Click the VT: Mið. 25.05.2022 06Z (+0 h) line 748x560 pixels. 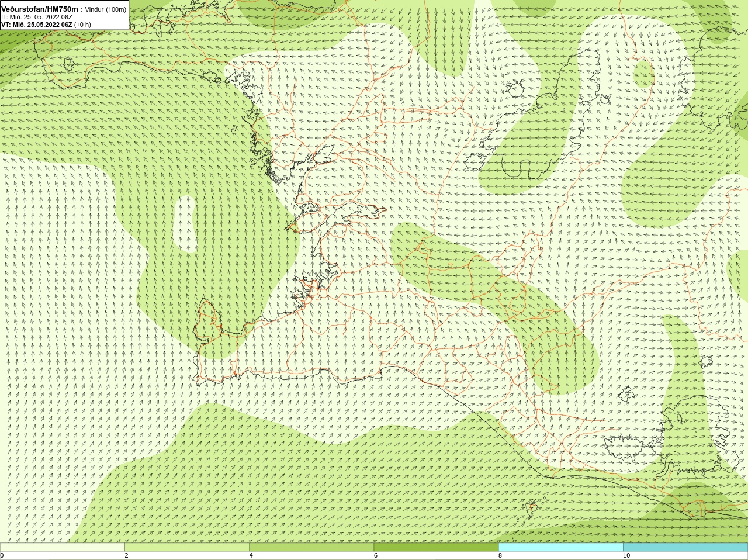point(46,25)
